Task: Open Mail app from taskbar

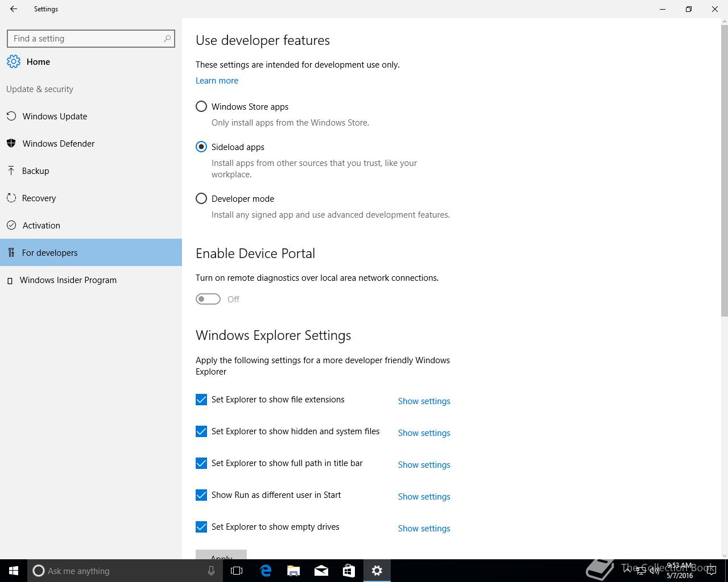Action: pyautogui.click(x=321, y=571)
